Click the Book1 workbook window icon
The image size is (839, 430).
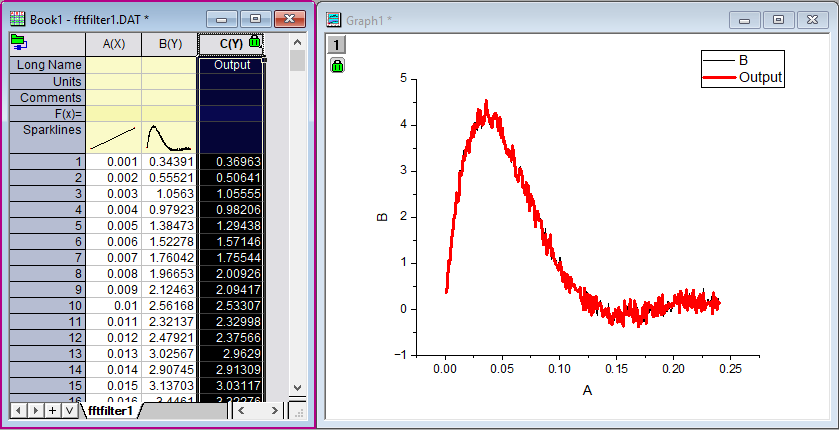[x=17, y=19]
